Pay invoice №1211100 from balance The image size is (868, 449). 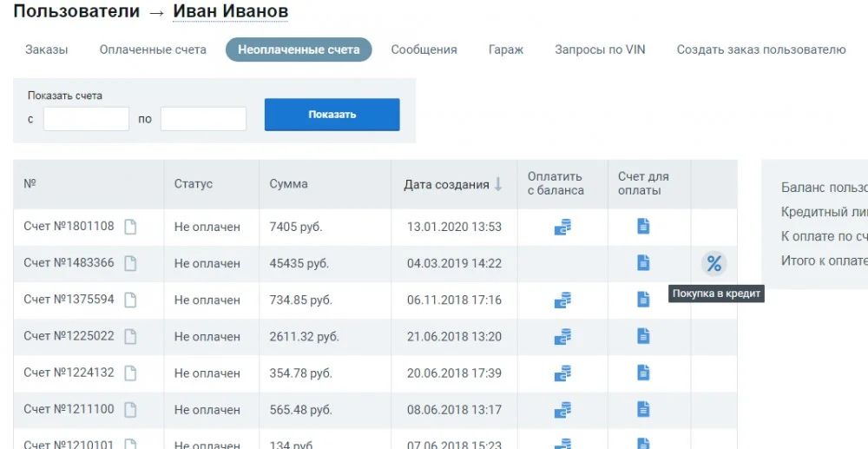click(x=562, y=410)
